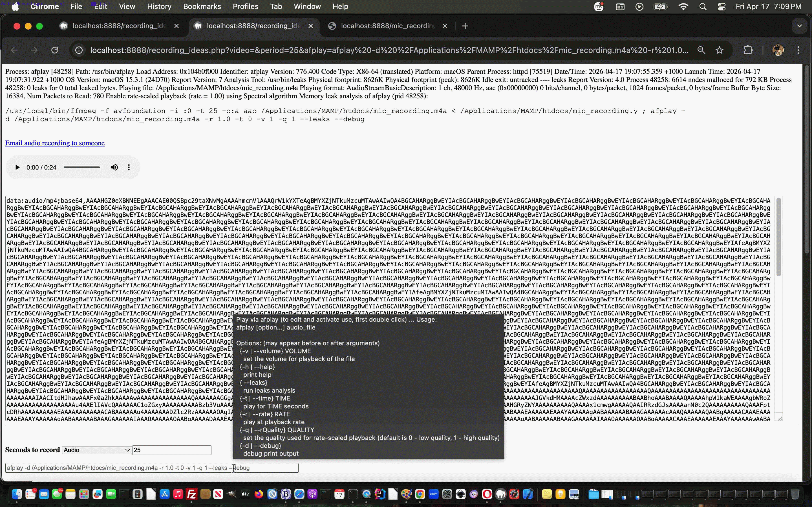812x507 pixels.
Task: Open the audio player's more options menu
Action: 129,167
